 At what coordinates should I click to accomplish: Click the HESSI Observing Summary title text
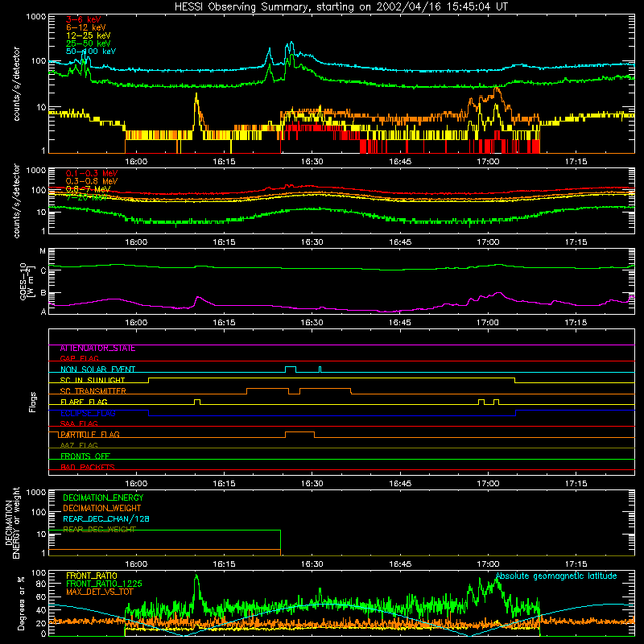click(341, 6)
